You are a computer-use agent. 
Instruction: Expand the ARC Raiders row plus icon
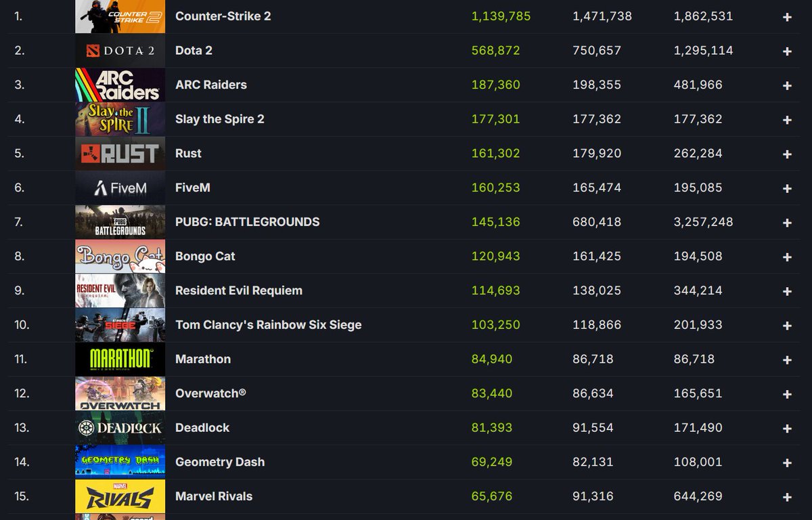pos(787,85)
